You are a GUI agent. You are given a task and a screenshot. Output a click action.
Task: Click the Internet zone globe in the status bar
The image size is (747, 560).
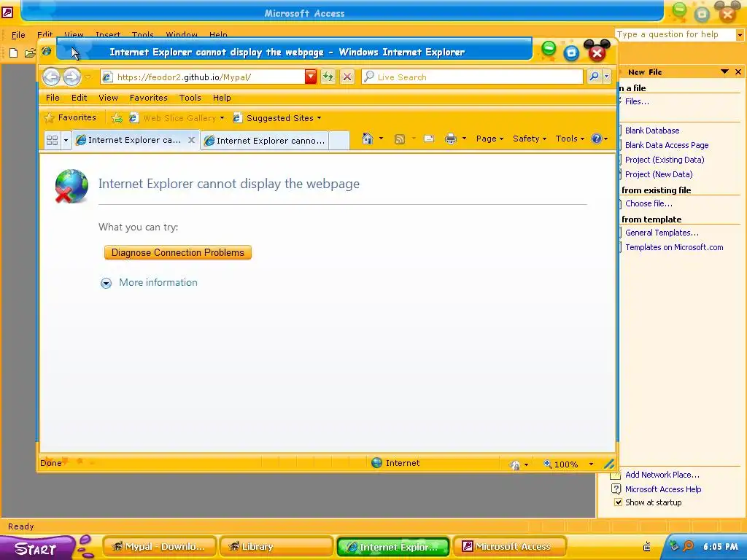pyautogui.click(x=376, y=462)
